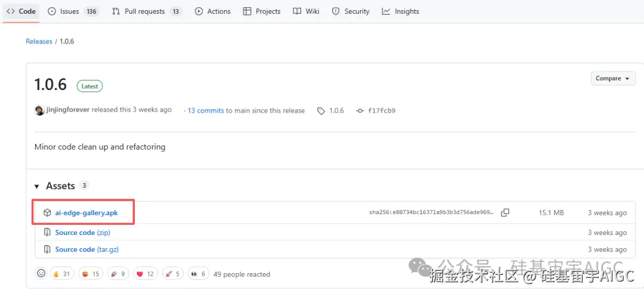Click 'Minor code clean up and refactoring' text
644x294 pixels.
click(100, 147)
